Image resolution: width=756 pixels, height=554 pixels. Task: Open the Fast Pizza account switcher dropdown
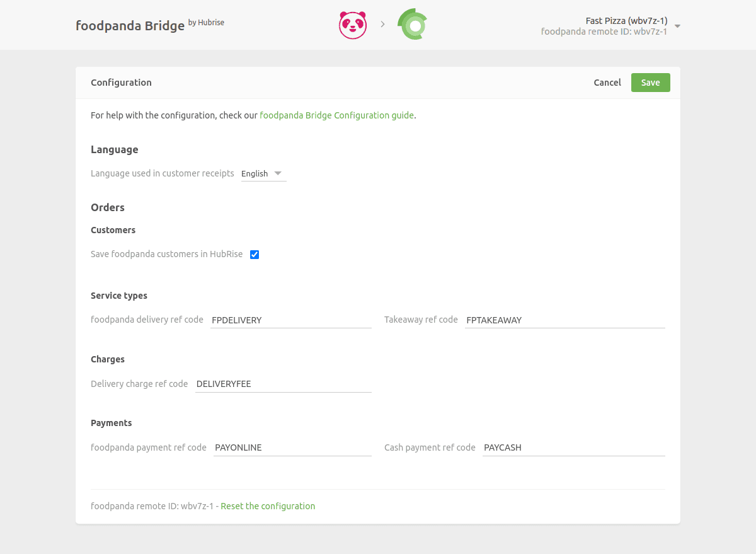coord(677,26)
